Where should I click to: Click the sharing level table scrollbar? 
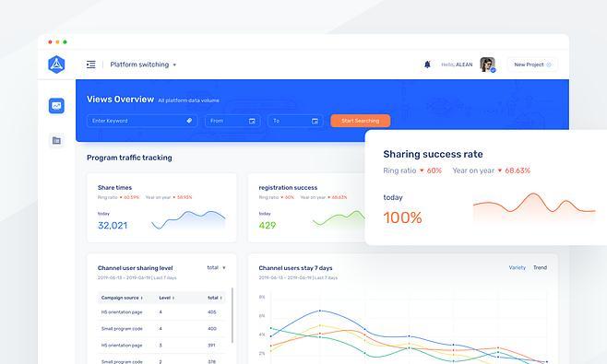point(232,315)
